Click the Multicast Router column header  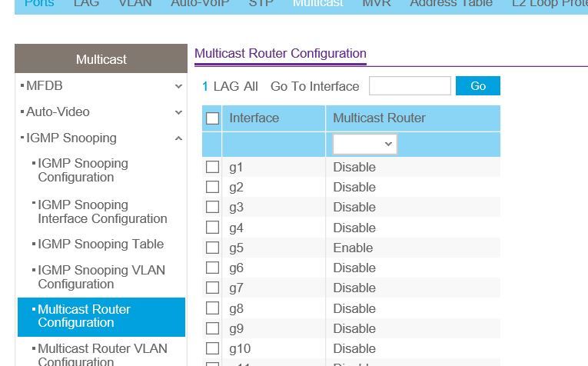(379, 118)
